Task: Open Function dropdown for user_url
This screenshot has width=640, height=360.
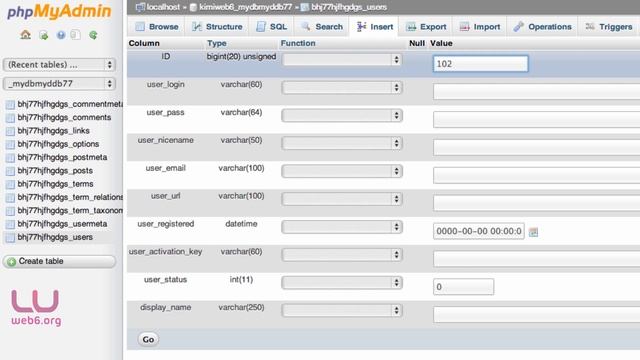Action: 342,199
